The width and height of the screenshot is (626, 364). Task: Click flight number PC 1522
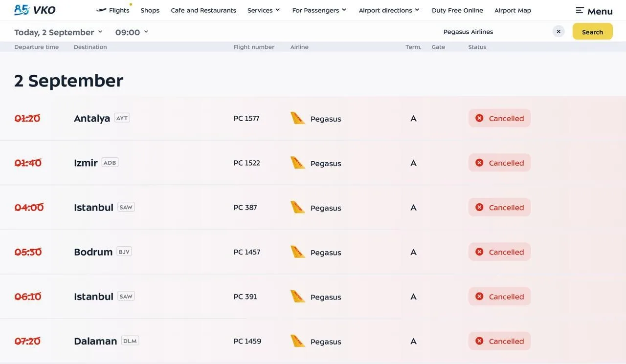246,163
